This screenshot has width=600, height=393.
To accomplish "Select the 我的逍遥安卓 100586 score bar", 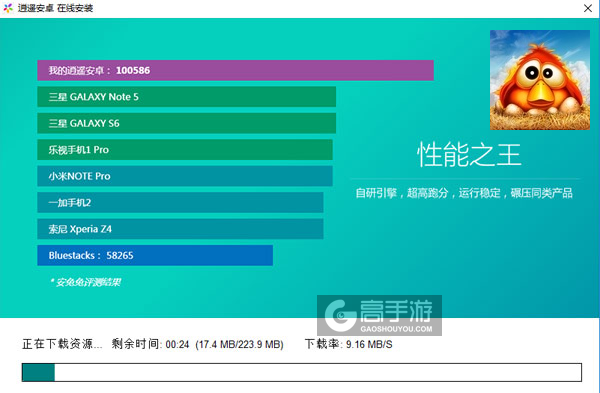I will pos(235,70).
